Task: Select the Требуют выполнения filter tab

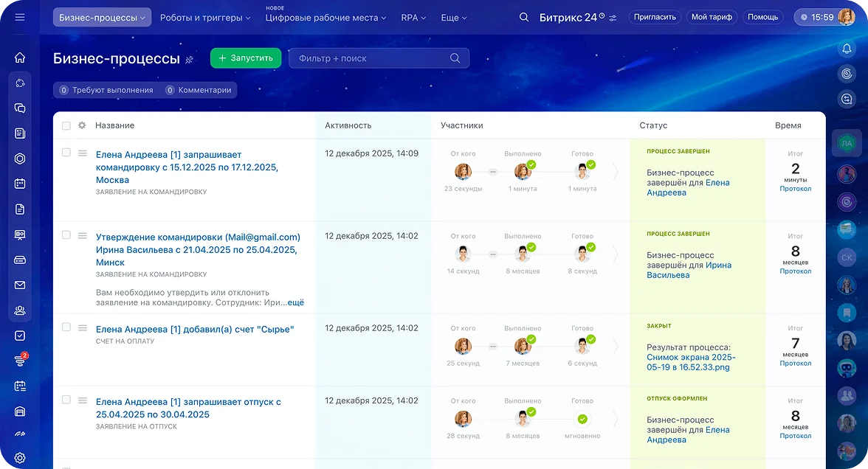Action: click(x=106, y=90)
